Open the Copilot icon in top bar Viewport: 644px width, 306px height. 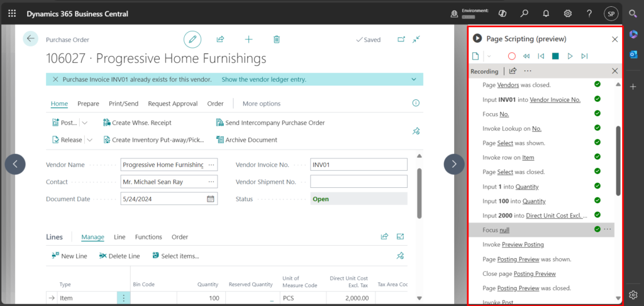pyautogui.click(x=502, y=14)
